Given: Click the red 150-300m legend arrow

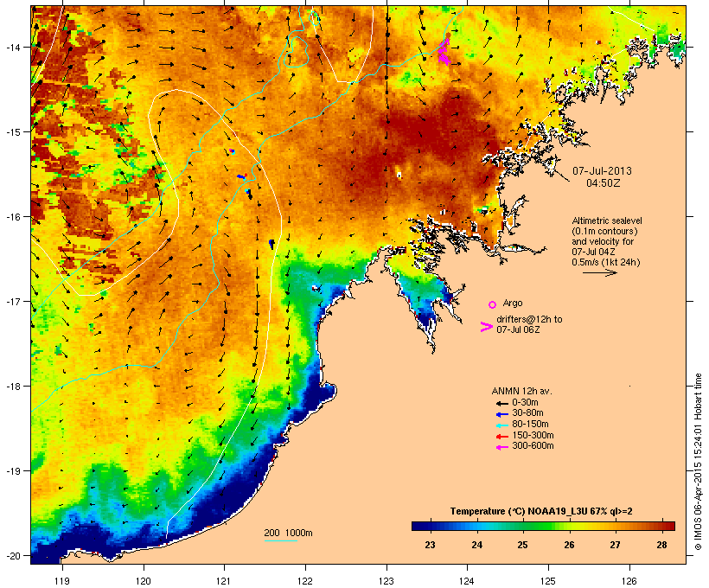Looking at the screenshot, I should (x=501, y=437).
